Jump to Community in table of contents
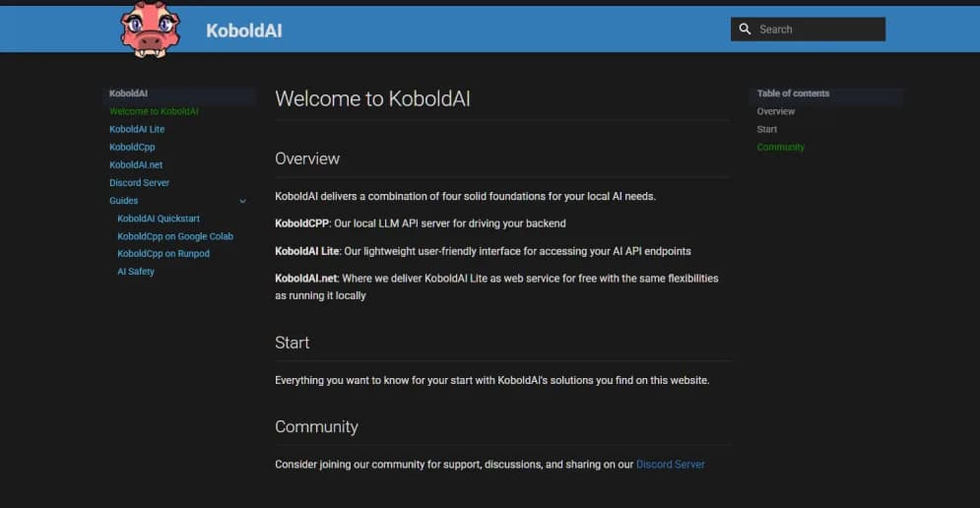The width and height of the screenshot is (980, 508). click(781, 147)
